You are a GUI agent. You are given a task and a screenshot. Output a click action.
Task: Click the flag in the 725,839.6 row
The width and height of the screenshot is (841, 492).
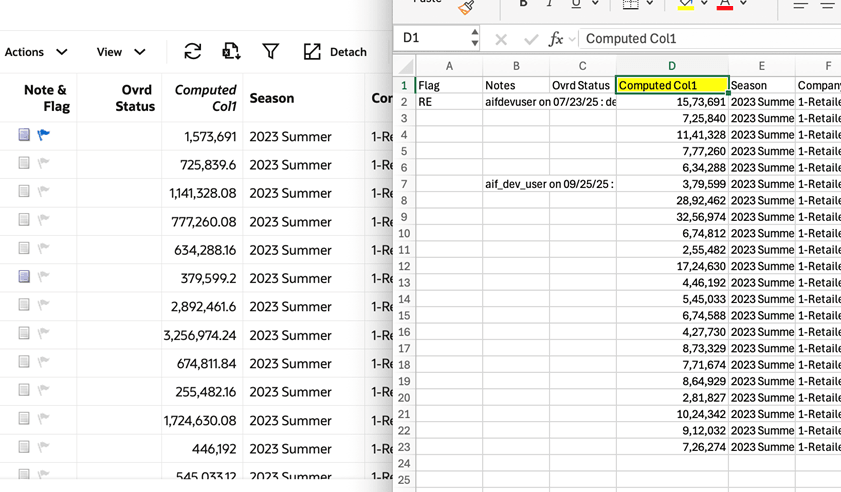point(44,163)
